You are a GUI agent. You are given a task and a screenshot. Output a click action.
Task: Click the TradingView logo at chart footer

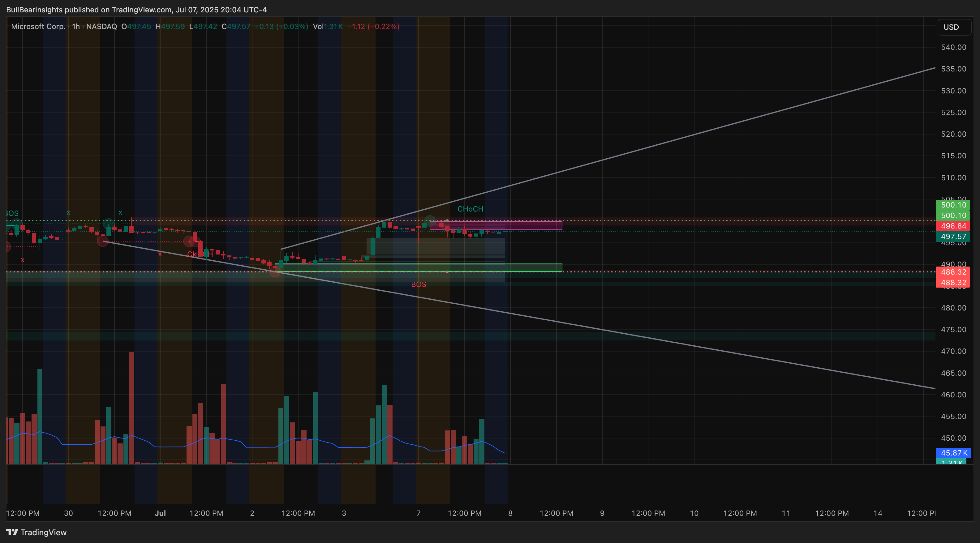click(x=37, y=532)
